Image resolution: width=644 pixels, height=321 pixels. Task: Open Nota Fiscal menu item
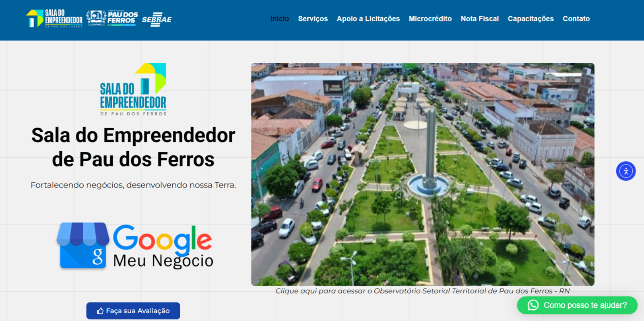pyautogui.click(x=480, y=19)
